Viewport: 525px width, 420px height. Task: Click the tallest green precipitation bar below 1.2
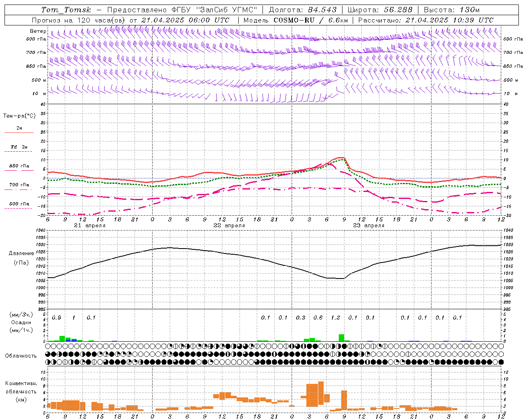click(341, 338)
